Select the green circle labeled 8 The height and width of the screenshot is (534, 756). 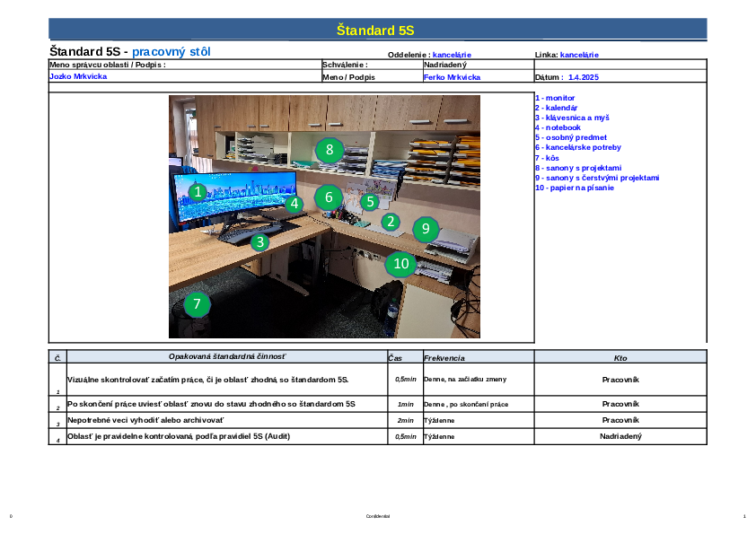tap(330, 150)
